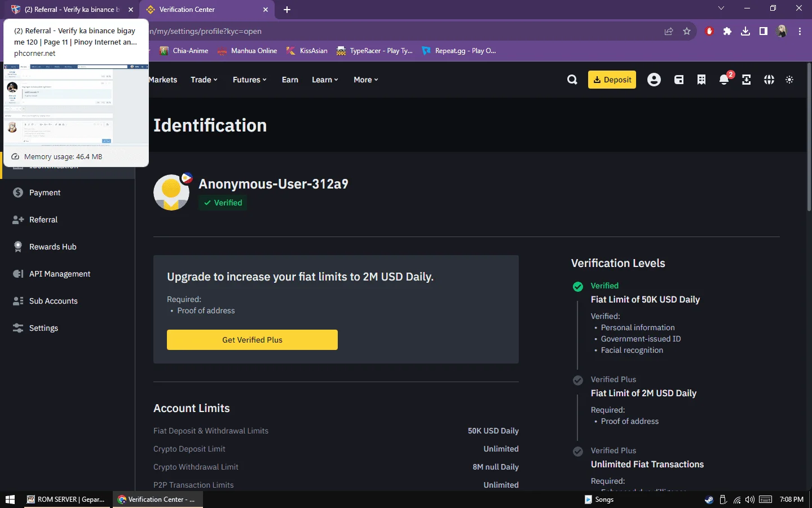Screen dimensions: 812x508
Task: Open the TypeRacer bookmark
Action: point(374,51)
